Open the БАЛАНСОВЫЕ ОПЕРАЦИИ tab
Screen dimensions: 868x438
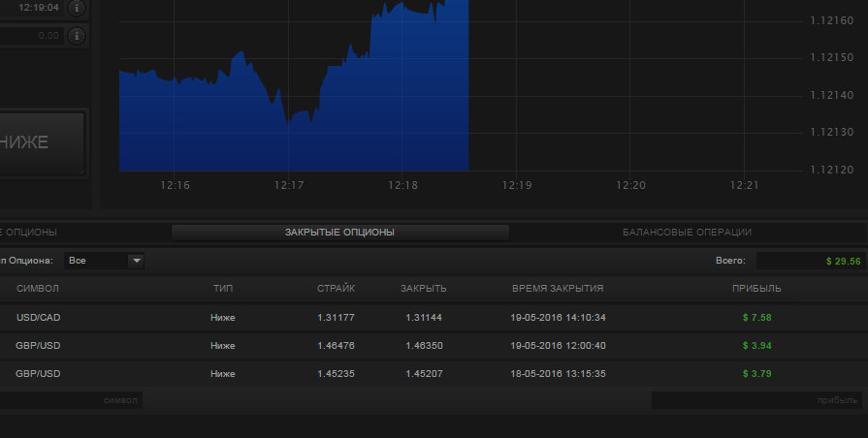[x=687, y=233]
